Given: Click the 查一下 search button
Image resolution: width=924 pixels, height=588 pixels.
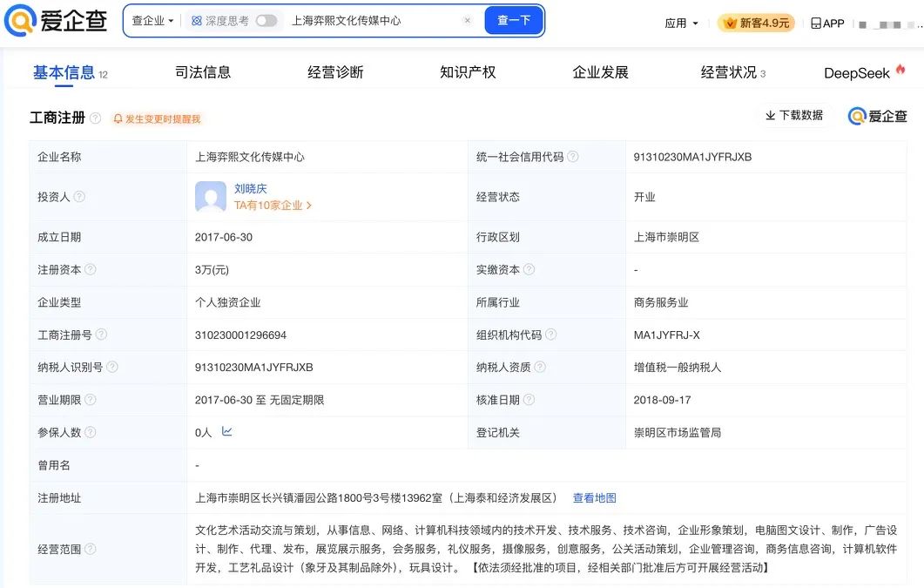Looking at the screenshot, I should pyautogui.click(x=514, y=19).
